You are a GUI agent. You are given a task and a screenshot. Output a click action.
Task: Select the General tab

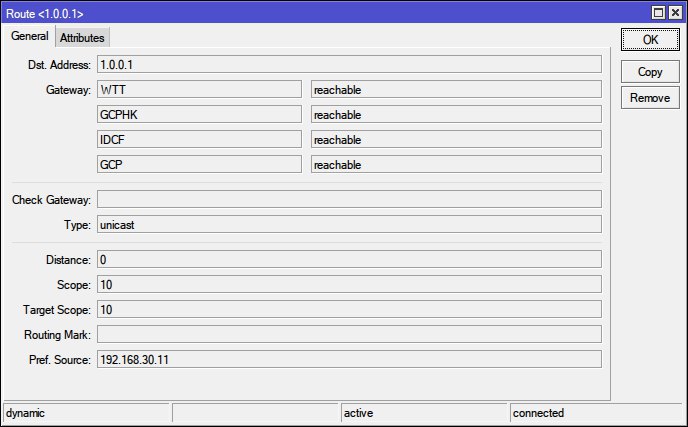[29, 36]
